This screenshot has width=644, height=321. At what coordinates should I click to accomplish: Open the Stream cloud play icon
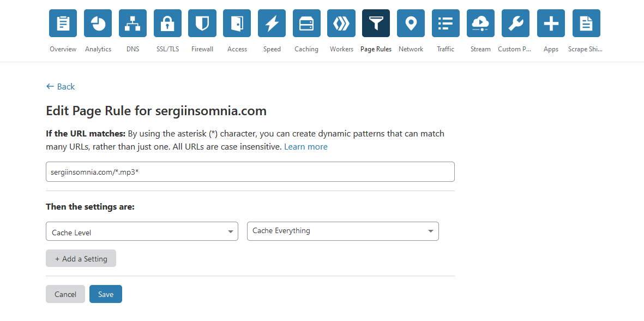coord(480,23)
